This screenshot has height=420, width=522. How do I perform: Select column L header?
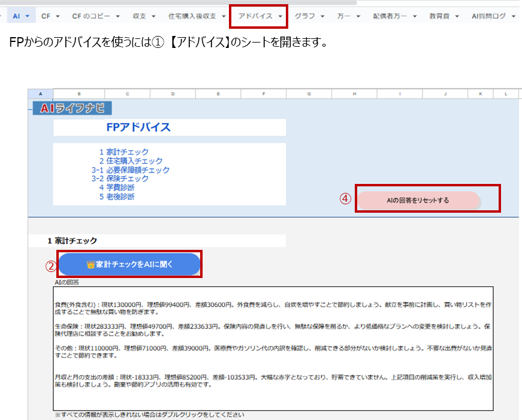[x=506, y=94]
